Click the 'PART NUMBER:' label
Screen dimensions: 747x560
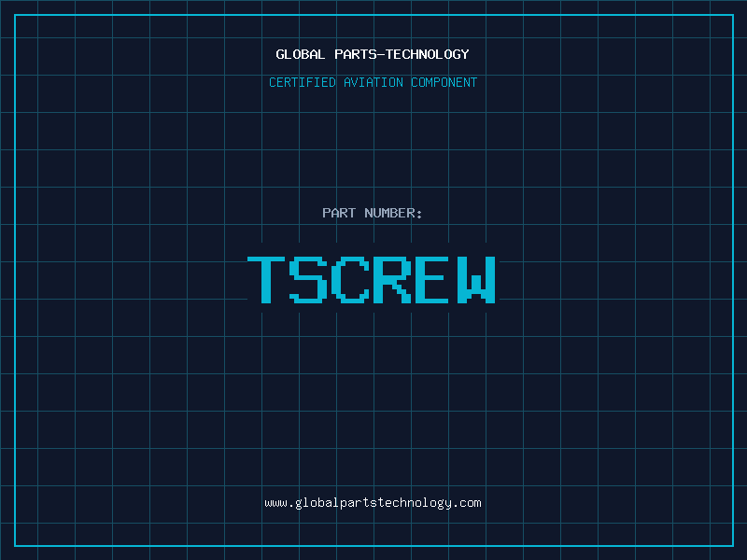[373, 213]
